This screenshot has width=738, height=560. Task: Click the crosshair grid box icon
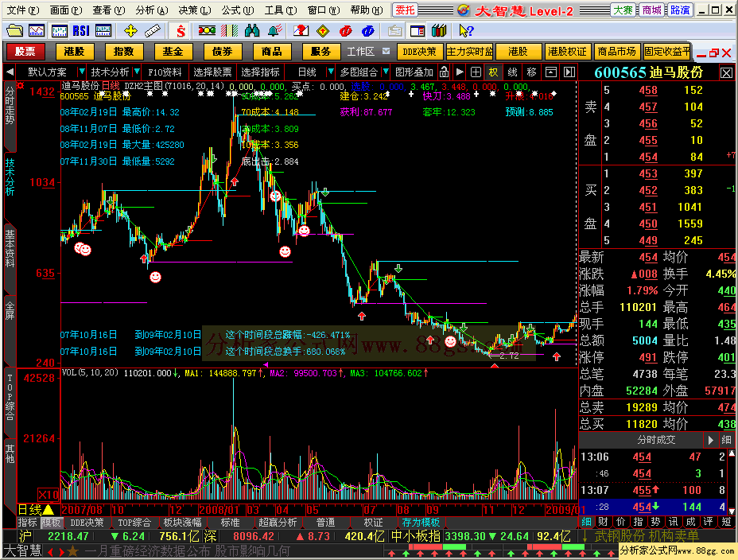(476, 72)
